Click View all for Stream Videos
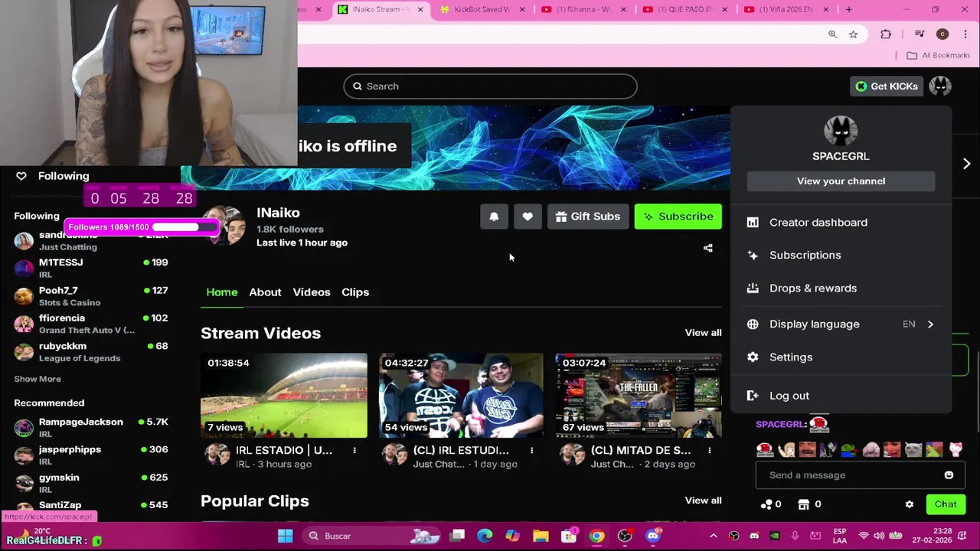The width and height of the screenshot is (980, 551). pyautogui.click(x=703, y=333)
